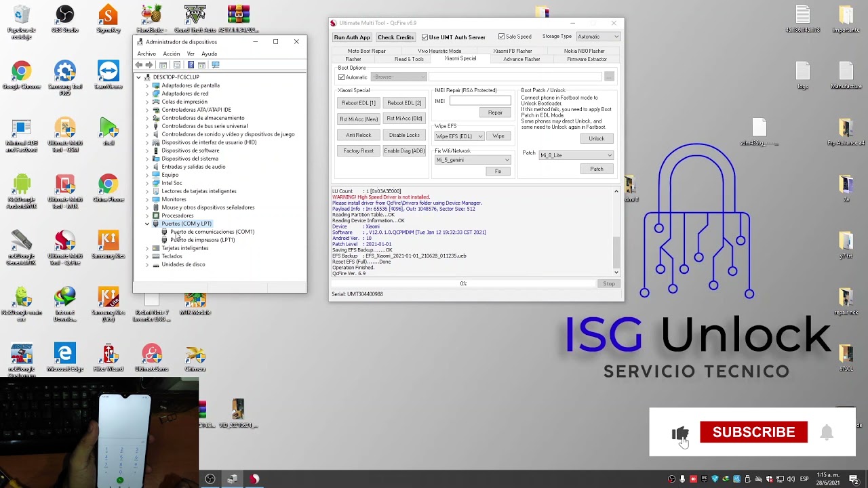Open the Storage Type dropdown

[597, 37]
